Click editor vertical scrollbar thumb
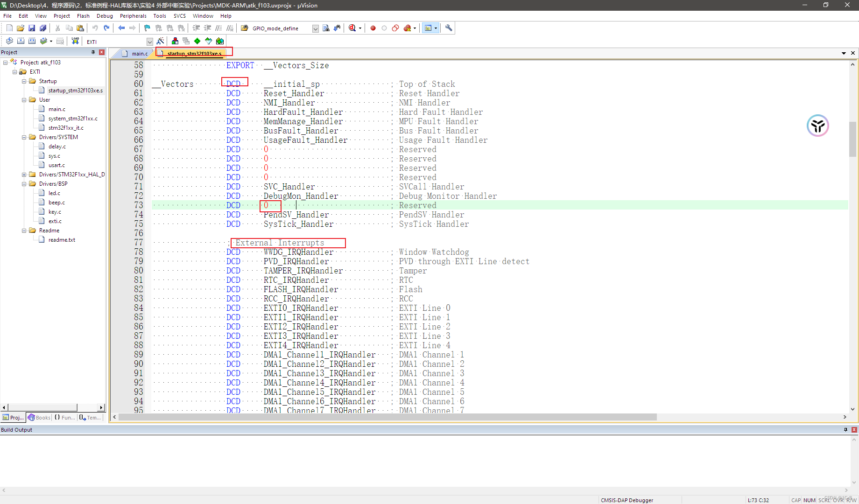Screen dimensions: 859x504 click(x=852, y=139)
